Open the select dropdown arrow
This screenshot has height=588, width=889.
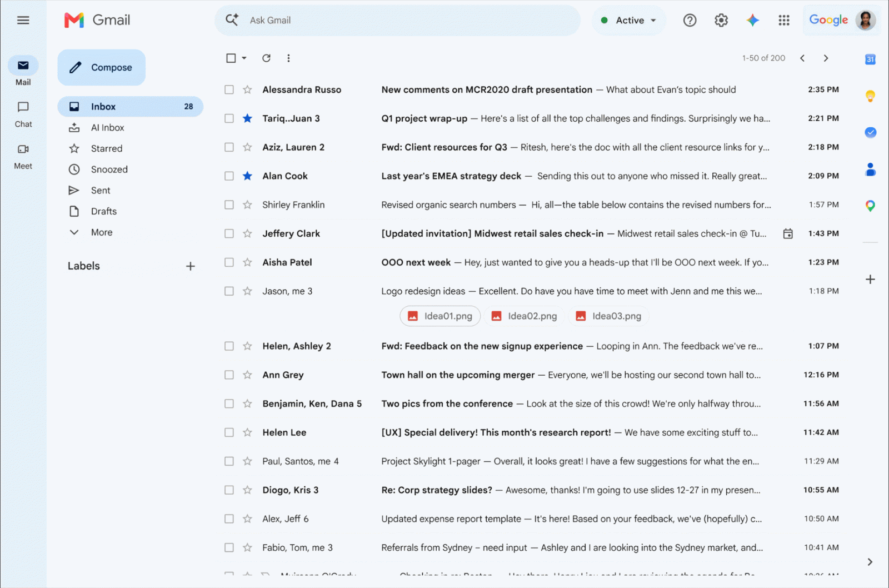(244, 58)
